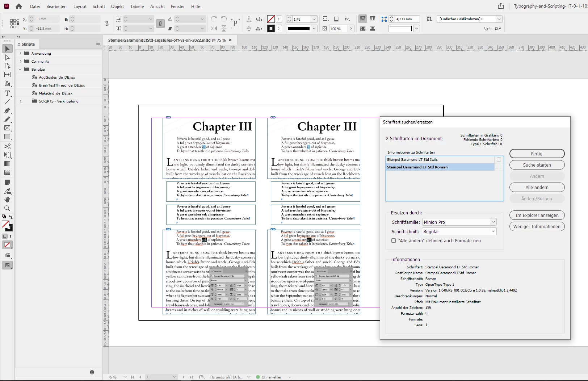
Task: Click the Weniger Informationen button
Action: pyautogui.click(x=537, y=226)
